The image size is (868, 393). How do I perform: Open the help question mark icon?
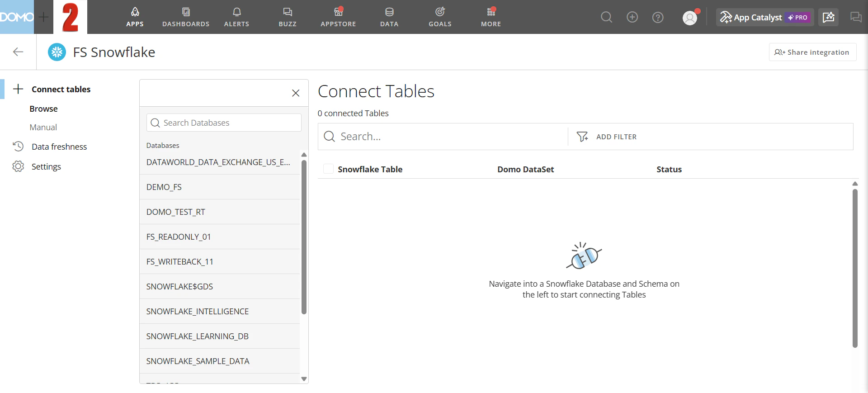tap(658, 17)
